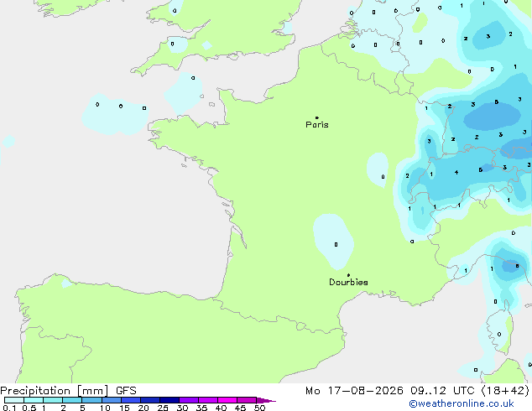Select the 25–30 mm dark blue swatch
The height and width of the screenshot is (411, 532).
(x=170, y=400)
